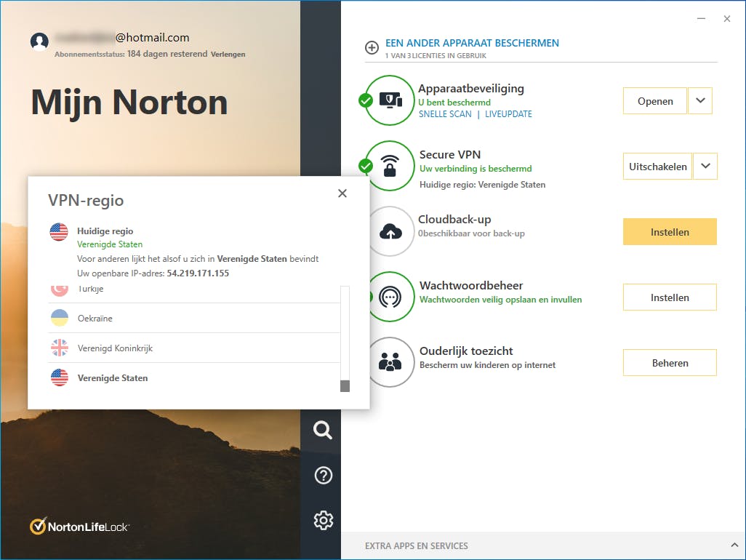Click the current region US flag icon
746x560 pixels.
click(x=59, y=232)
